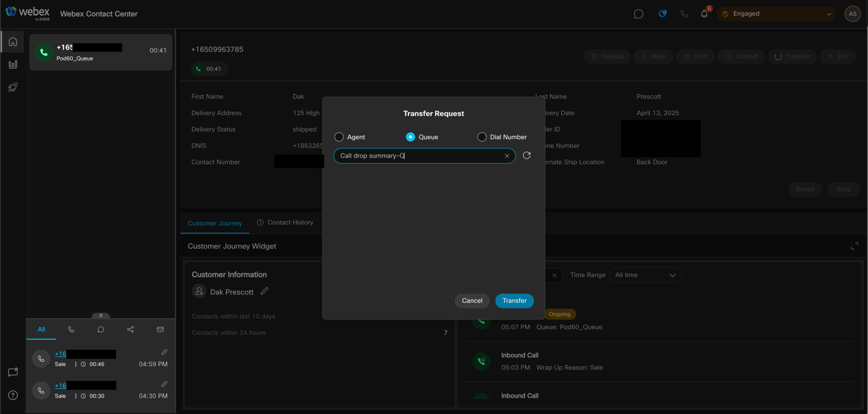Screen dimensions: 868x414
Task: Open the chat bubble icon in header
Action: [638, 14]
